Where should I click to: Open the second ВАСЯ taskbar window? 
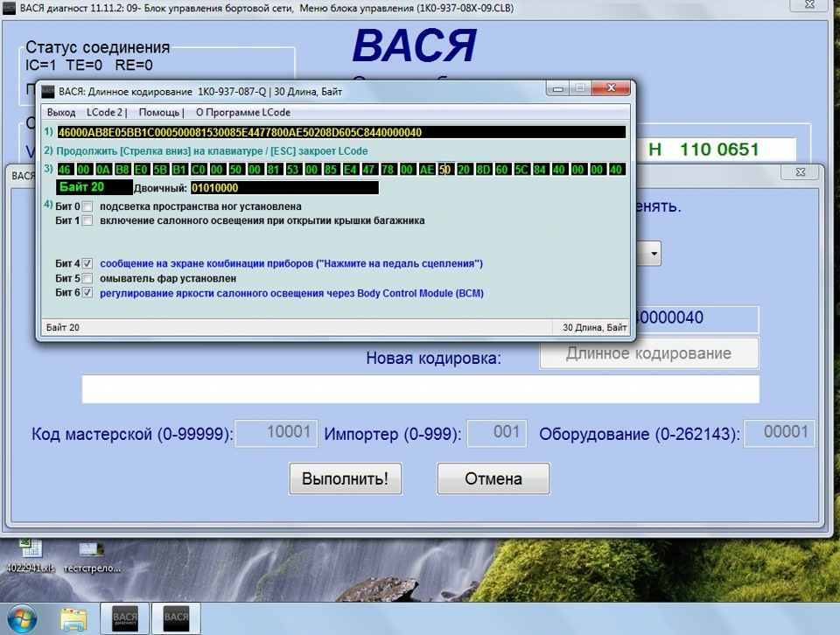point(176,619)
